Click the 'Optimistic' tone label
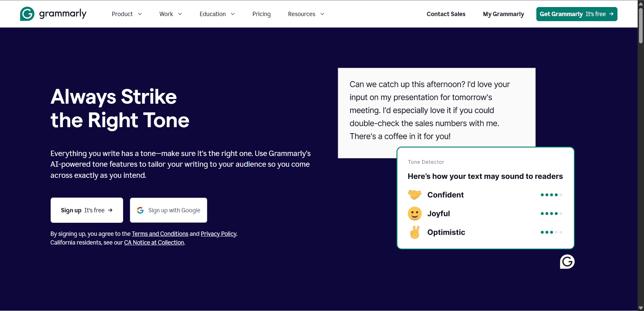The height and width of the screenshot is (311, 644). point(446,232)
